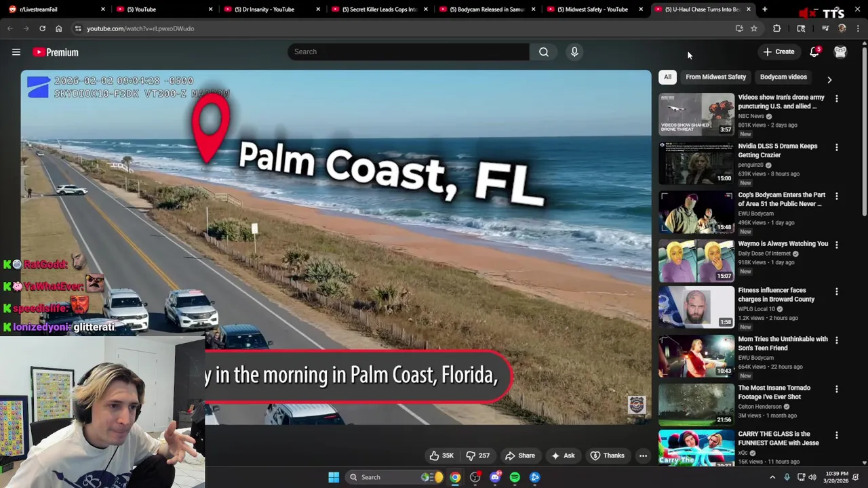Bookmark this page with the star

coord(753,28)
